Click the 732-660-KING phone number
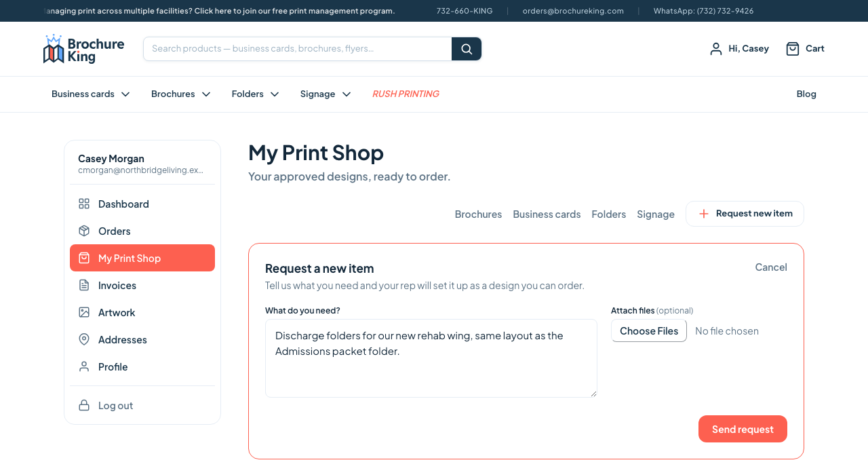 coord(465,11)
